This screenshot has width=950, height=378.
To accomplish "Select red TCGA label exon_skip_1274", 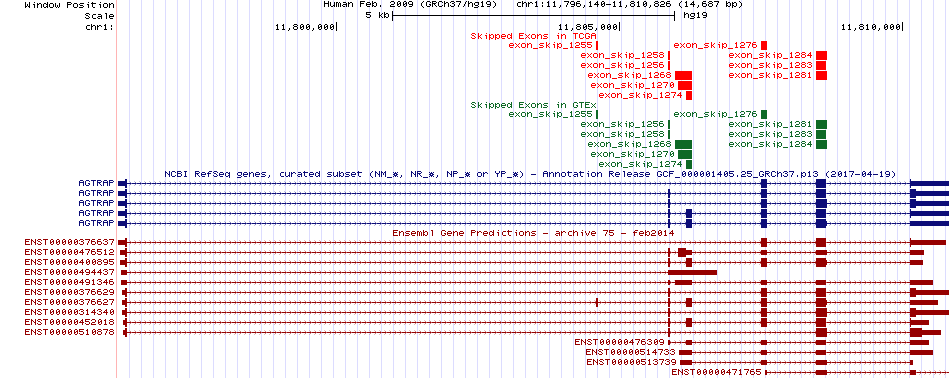I will pos(640,95).
